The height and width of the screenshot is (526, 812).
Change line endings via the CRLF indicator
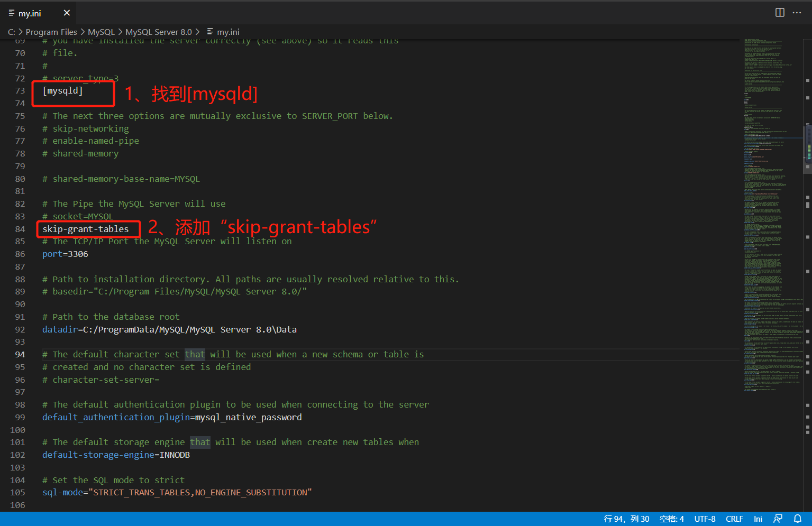point(734,519)
